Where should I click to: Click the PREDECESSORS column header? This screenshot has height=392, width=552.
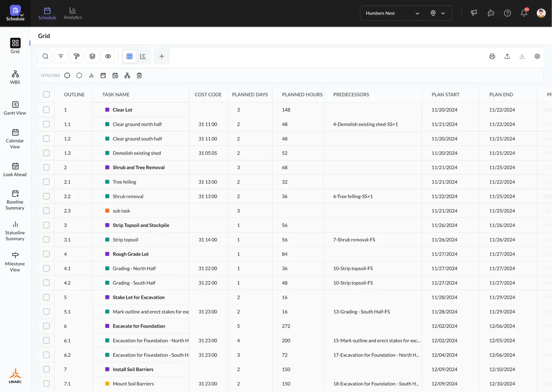tap(351, 95)
